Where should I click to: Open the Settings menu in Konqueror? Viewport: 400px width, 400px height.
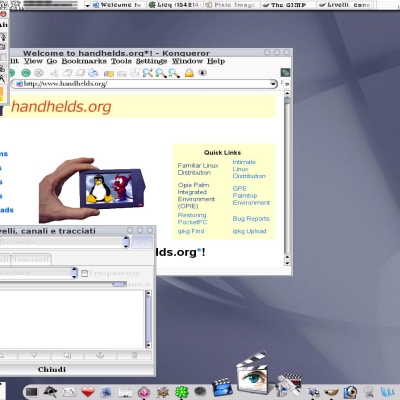click(152, 61)
